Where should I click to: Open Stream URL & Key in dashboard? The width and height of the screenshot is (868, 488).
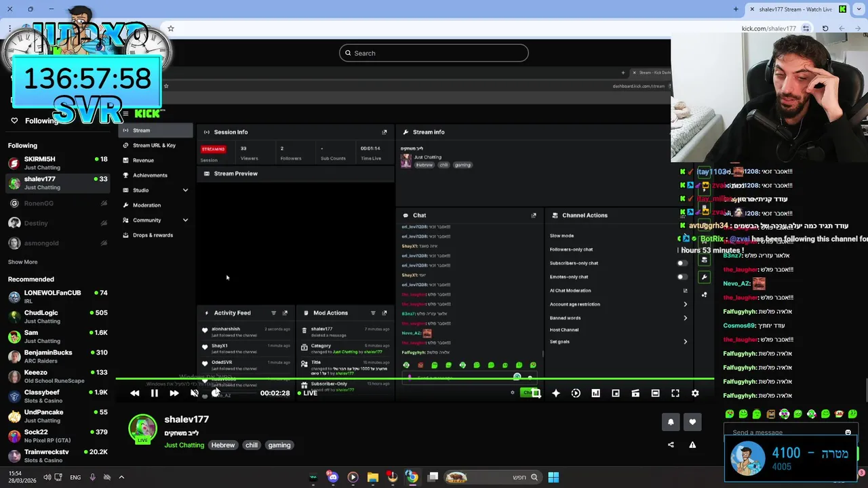tap(156, 145)
